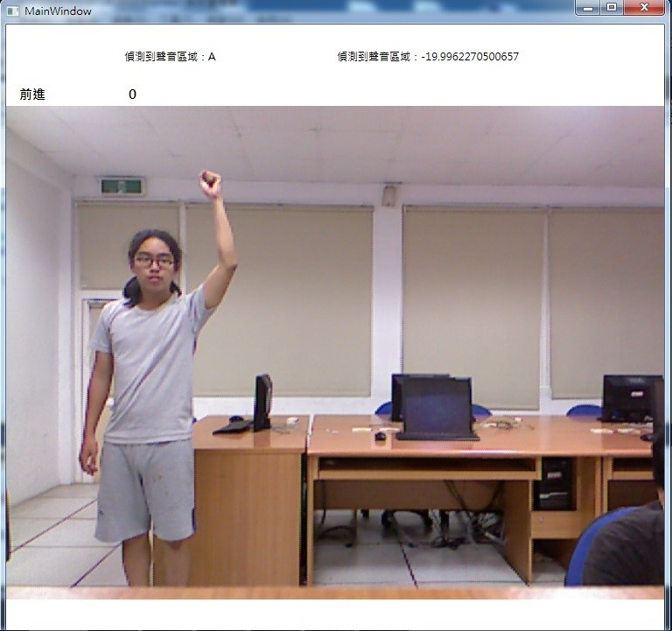Click the monitor at far right desk
The height and width of the screenshot is (631, 672).
[x=630, y=397]
